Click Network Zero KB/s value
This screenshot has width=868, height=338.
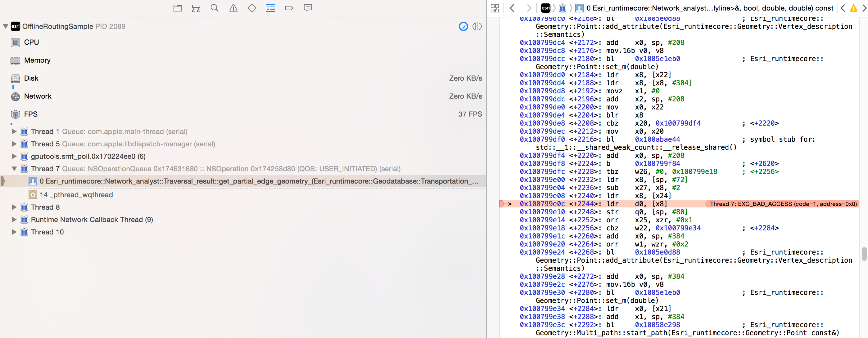tap(465, 96)
